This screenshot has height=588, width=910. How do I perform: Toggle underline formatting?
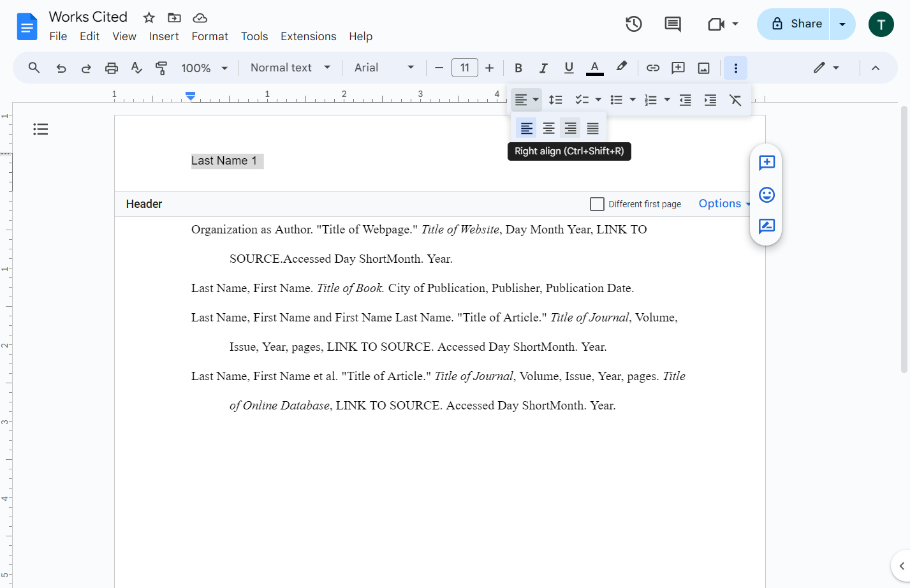pyautogui.click(x=569, y=68)
